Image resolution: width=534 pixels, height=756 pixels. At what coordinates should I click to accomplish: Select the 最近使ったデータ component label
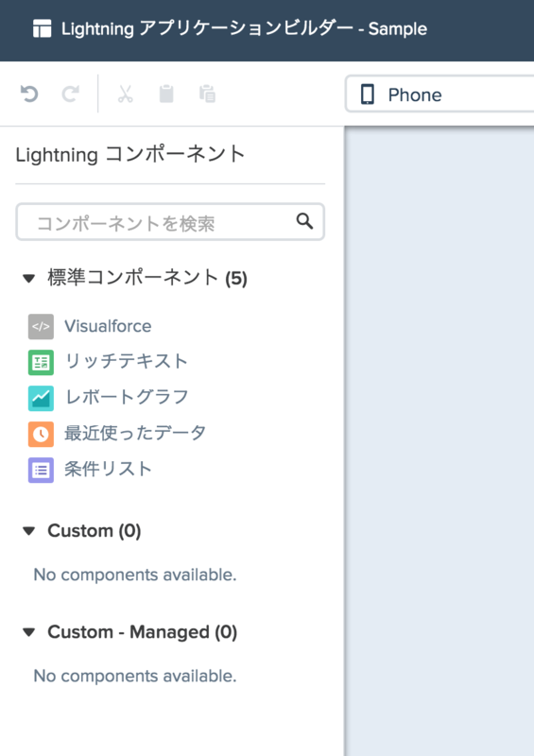point(135,433)
